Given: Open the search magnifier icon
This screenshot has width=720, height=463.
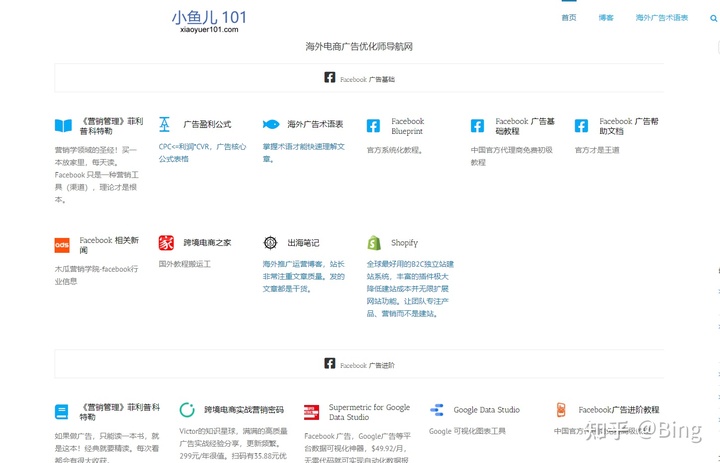Looking at the screenshot, I should coord(713,18).
